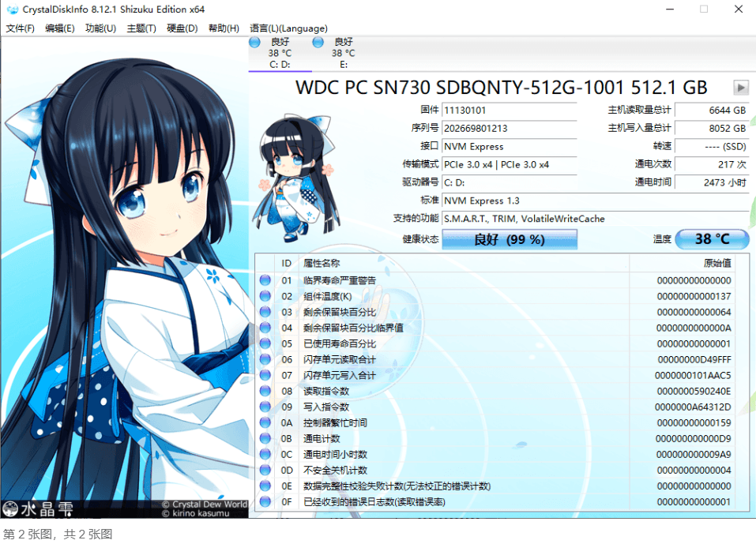This screenshot has width=756, height=544.
Task: Click the status orb for 05 已使用寿命百分比
Action: tap(265, 343)
